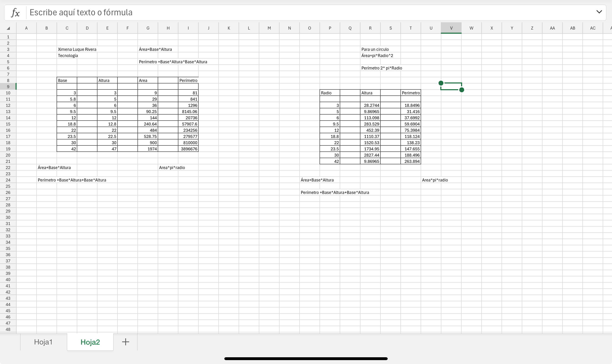Switch to the Hoja1 sheet tab

43,342
